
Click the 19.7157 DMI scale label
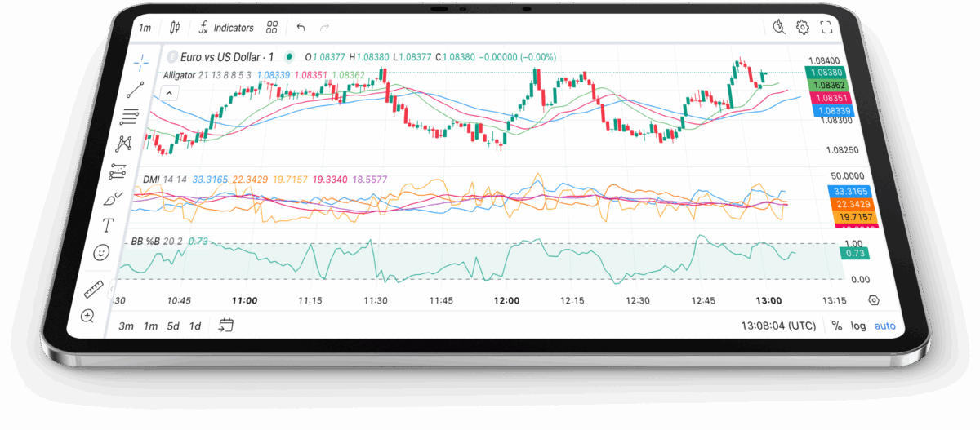857,217
